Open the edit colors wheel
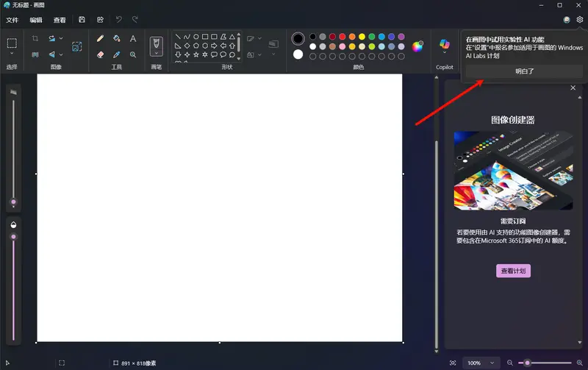 417,46
